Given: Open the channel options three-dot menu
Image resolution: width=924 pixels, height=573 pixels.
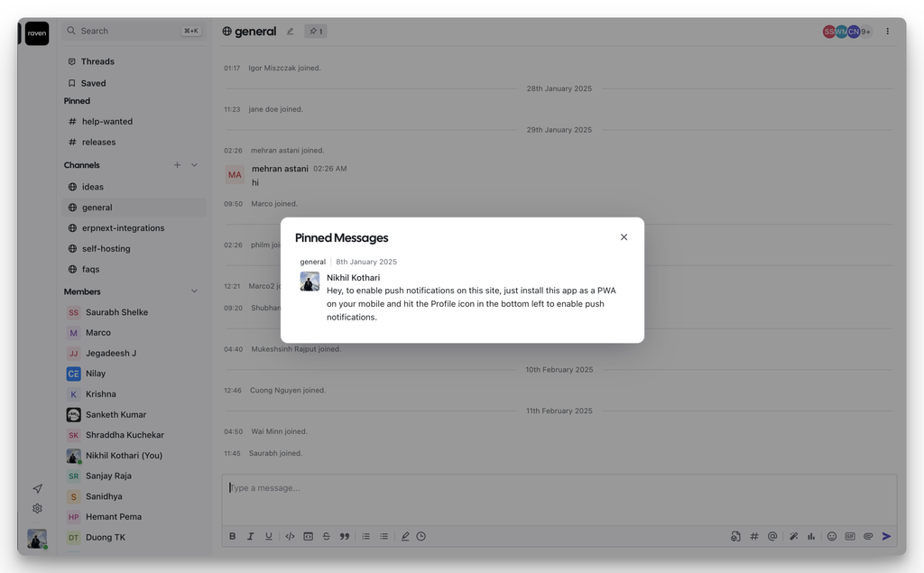Looking at the screenshot, I should tap(887, 32).
